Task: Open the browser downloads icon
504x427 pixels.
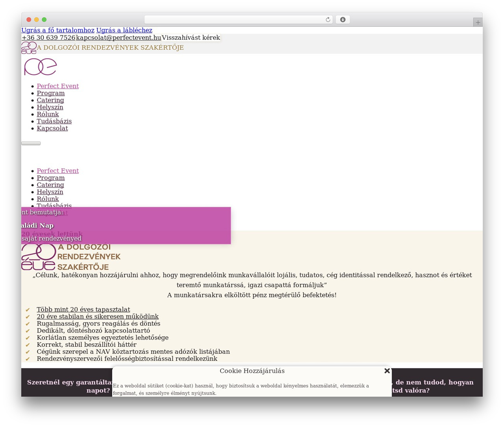Action: (343, 20)
